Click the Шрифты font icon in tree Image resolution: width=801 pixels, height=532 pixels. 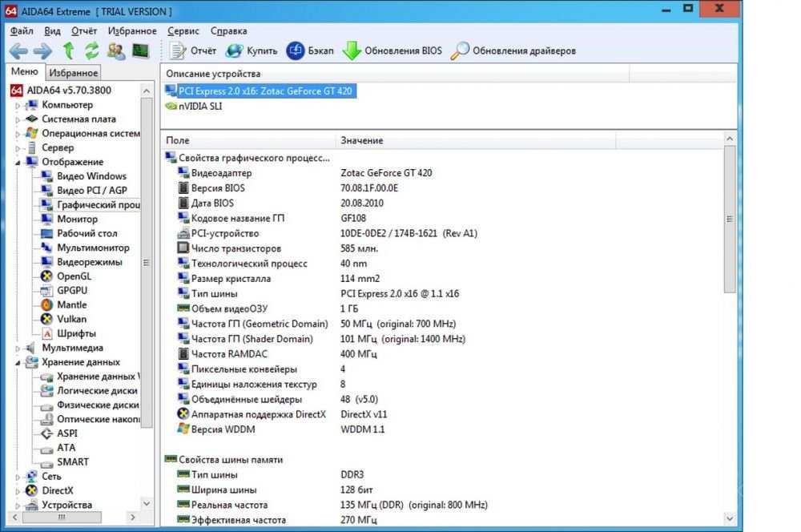[x=46, y=333]
